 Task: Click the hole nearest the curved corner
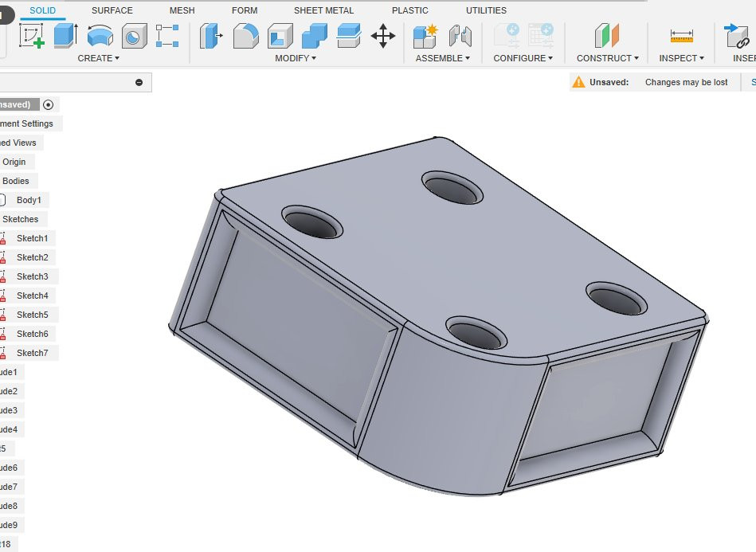476,332
